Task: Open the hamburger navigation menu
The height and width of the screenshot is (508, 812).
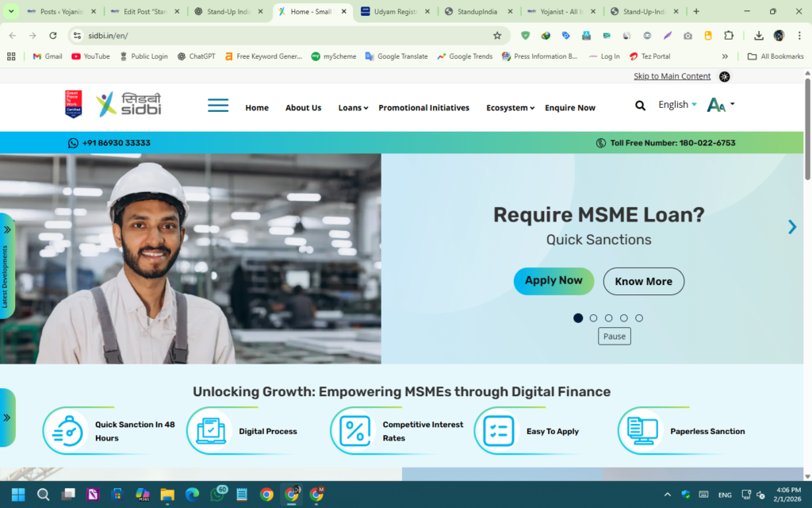Action: coord(217,106)
